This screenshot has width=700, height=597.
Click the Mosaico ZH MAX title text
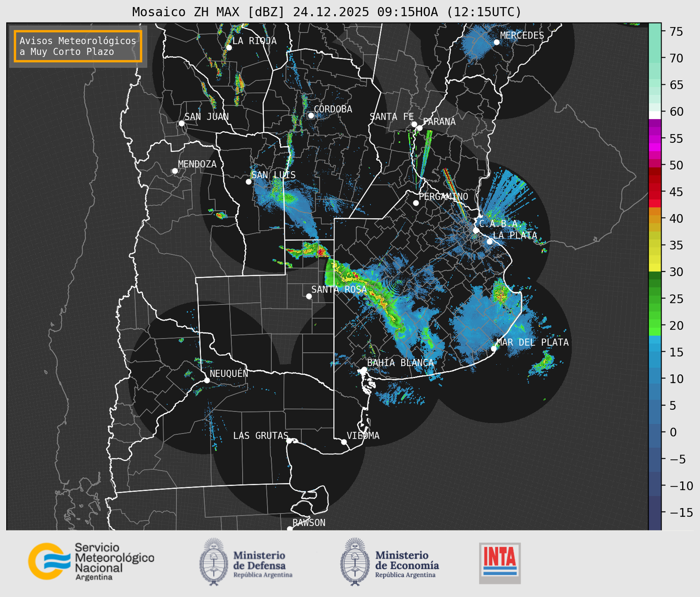tap(327, 12)
